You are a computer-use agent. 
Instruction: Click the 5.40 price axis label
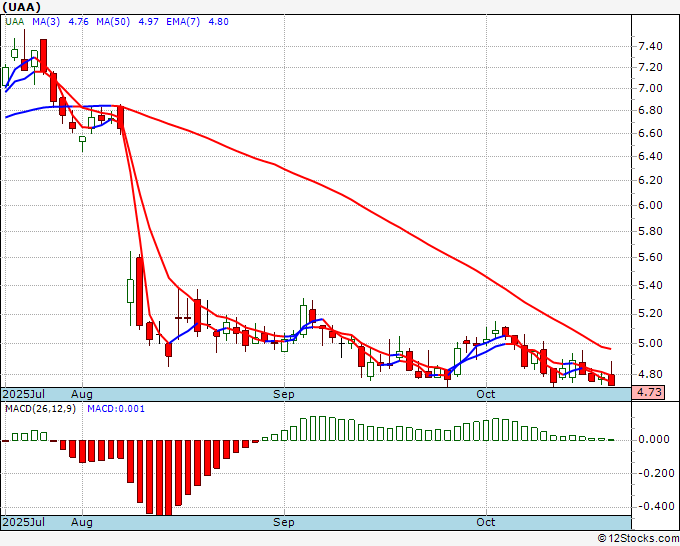650,285
